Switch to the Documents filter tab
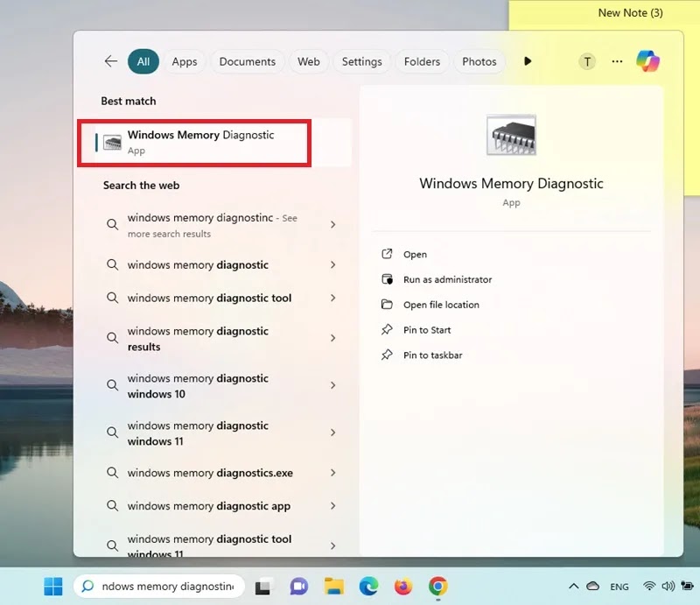Screen dimensions: 700x605 tap(248, 61)
